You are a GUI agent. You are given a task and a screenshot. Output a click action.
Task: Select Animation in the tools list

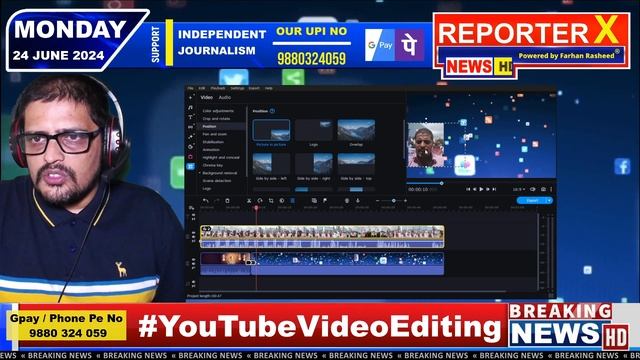(x=211, y=150)
